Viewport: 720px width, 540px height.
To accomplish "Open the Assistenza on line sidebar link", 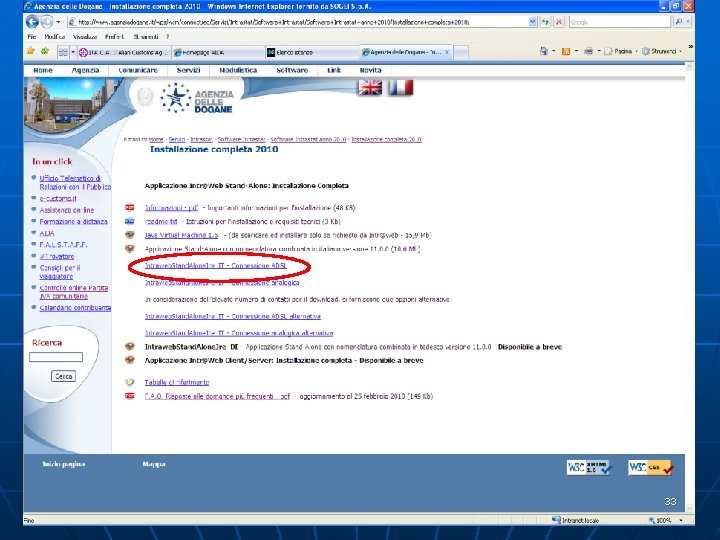I will pos(67,210).
